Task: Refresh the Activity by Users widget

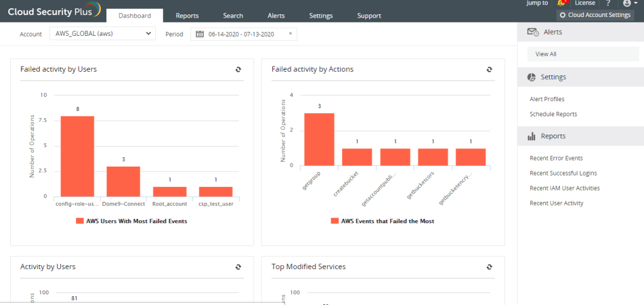Action: click(x=238, y=267)
